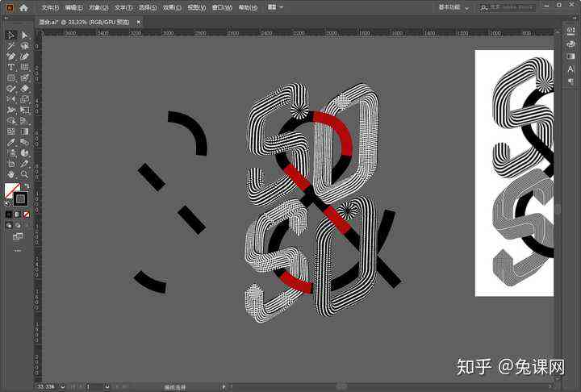Set paint mode to None
The height and width of the screenshot is (392, 581).
tap(27, 215)
